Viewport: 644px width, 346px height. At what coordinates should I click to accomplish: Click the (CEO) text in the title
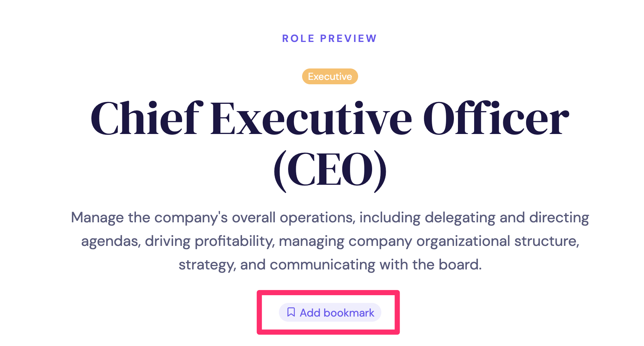pyautogui.click(x=330, y=171)
